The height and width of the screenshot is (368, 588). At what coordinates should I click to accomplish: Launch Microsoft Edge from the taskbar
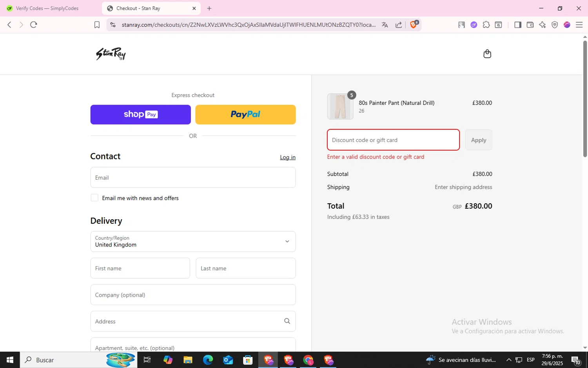[x=208, y=360]
